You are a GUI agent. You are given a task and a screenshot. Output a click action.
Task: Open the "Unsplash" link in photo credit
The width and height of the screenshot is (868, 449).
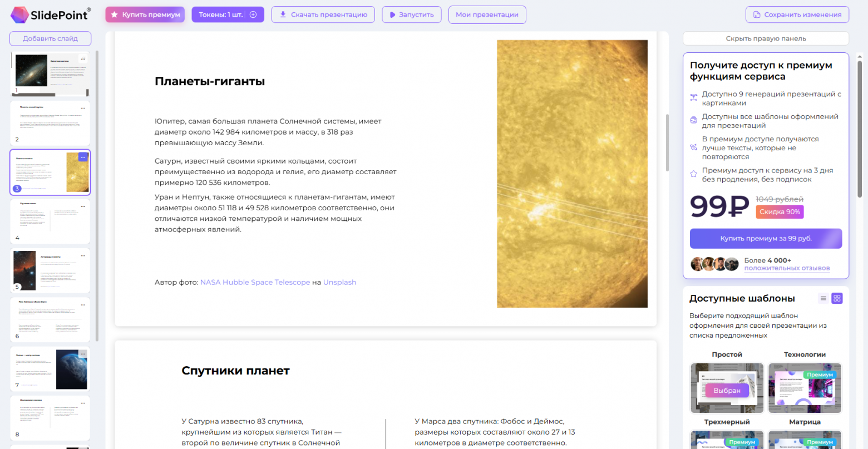point(339,282)
